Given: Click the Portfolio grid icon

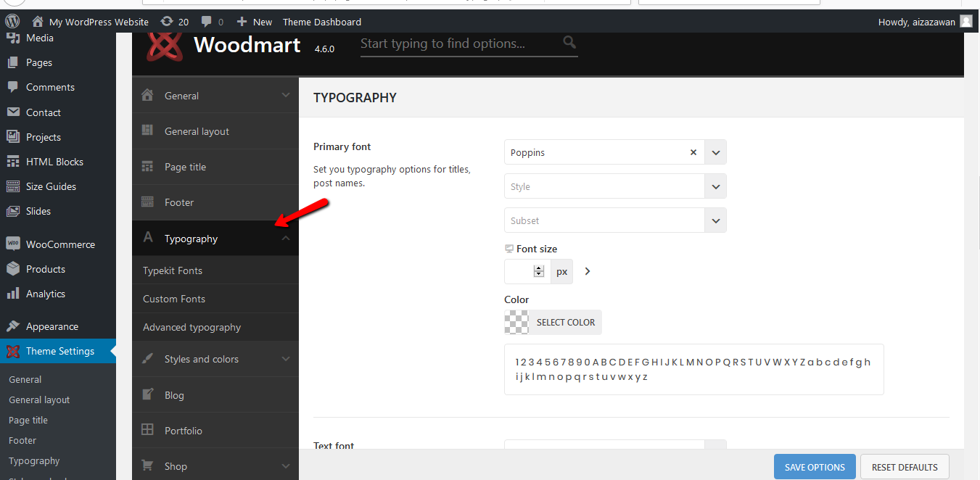Looking at the screenshot, I should click(148, 430).
